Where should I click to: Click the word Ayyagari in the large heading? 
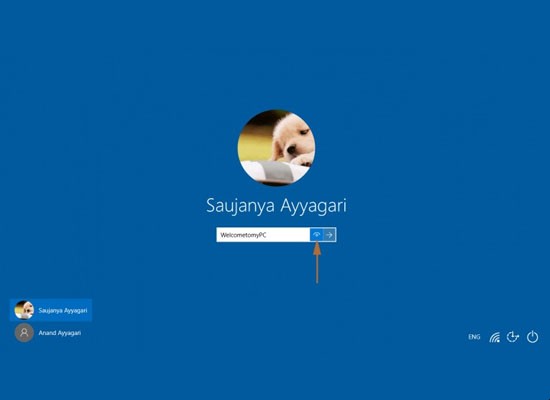point(313,206)
